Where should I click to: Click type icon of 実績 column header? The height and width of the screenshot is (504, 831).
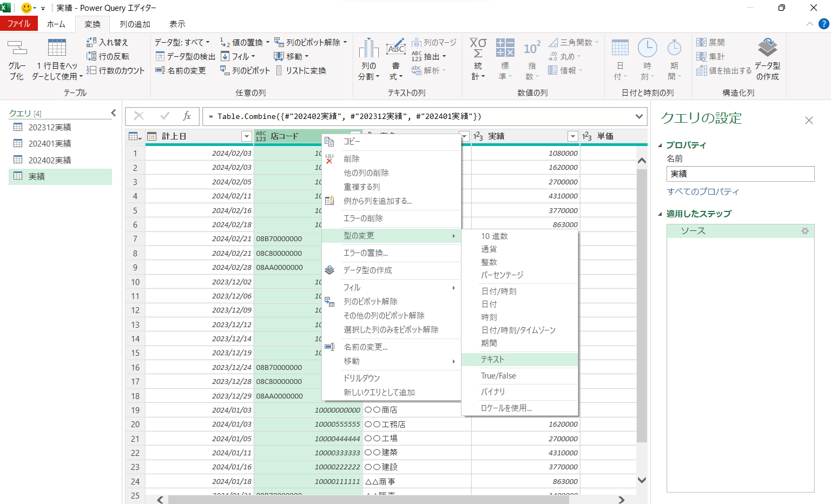click(x=478, y=136)
